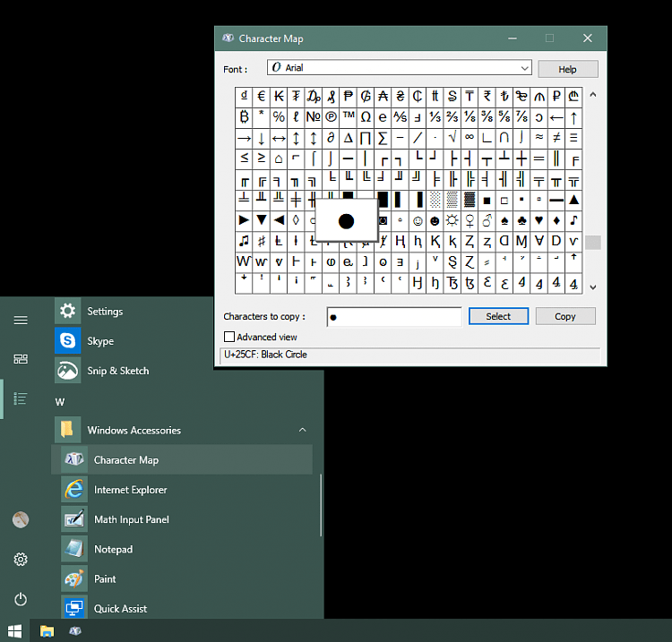Click the Select button
This screenshot has width=672, height=642.
click(498, 316)
